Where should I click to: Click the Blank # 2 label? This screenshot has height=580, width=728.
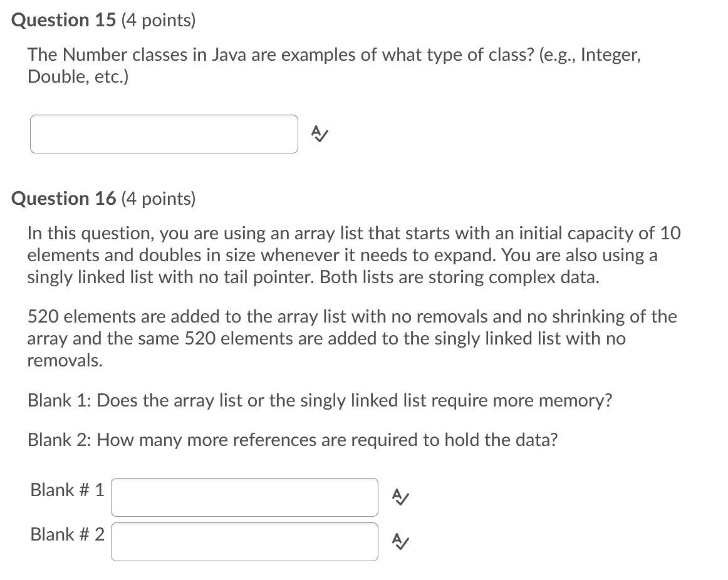(66, 534)
